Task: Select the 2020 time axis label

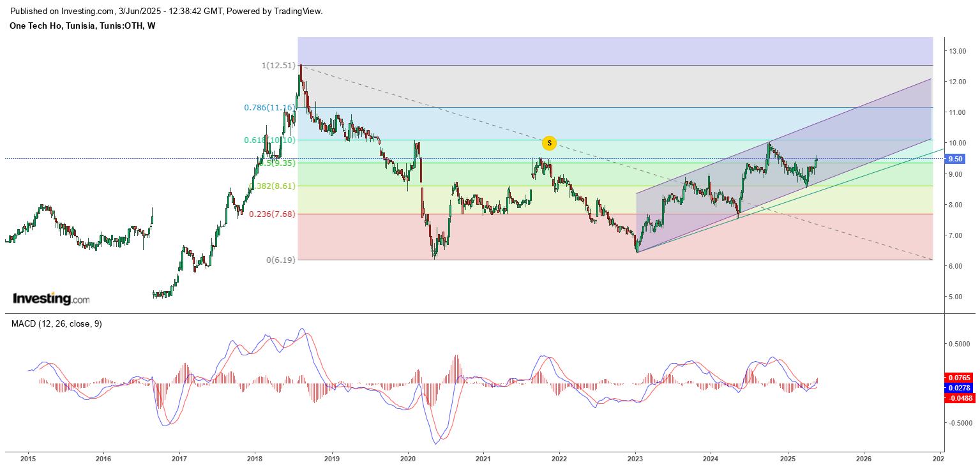Action: [x=408, y=459]
